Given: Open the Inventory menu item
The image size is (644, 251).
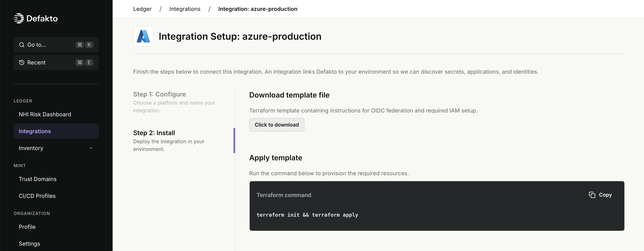Looking at the screenshot, I should click(x=56, y=148).
